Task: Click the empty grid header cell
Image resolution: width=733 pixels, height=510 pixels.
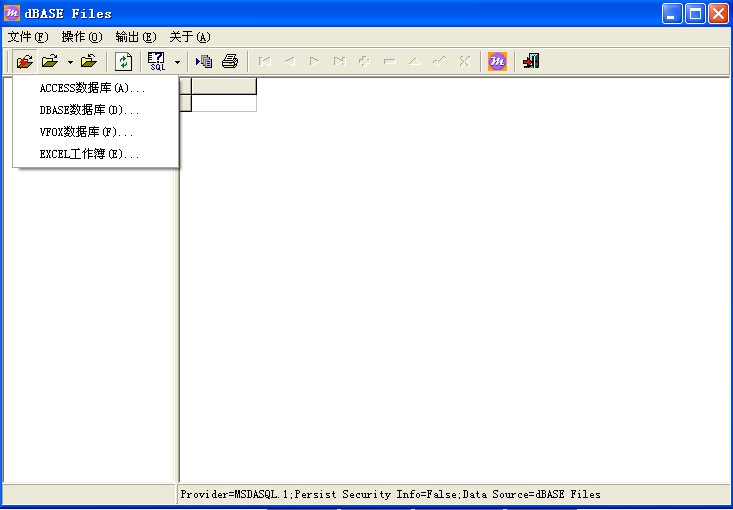Action: pos(224,86)
